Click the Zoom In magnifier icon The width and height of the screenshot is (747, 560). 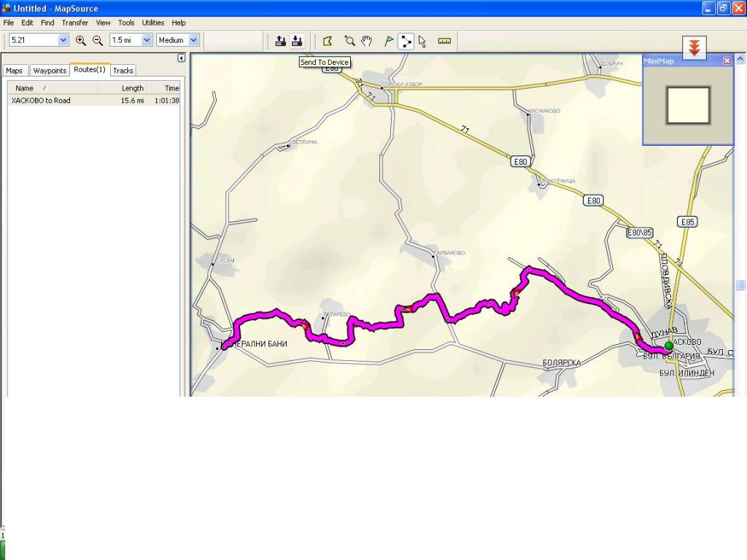(80, 41)
